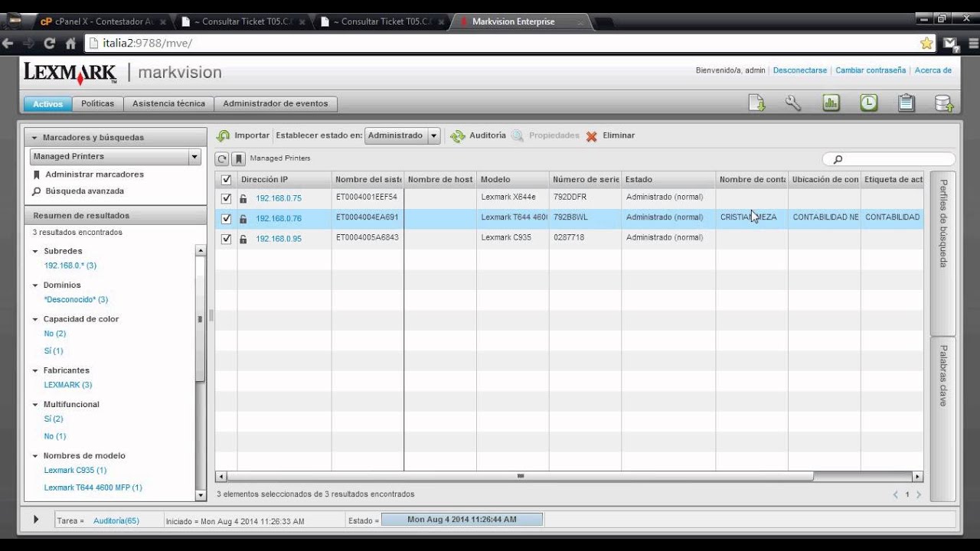Switch to the Políticas tab

pyautogui.click(x=98, y=104)
